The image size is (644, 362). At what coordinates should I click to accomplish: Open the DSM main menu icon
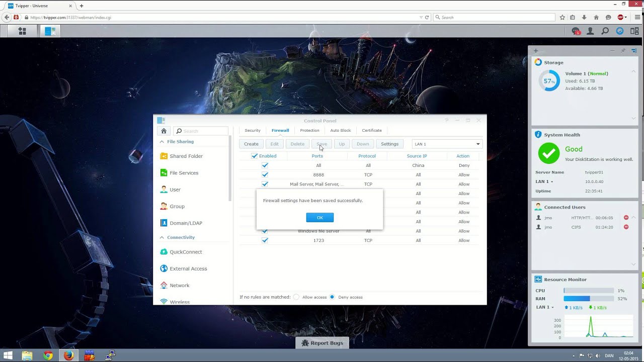click(x=22, y=31)
